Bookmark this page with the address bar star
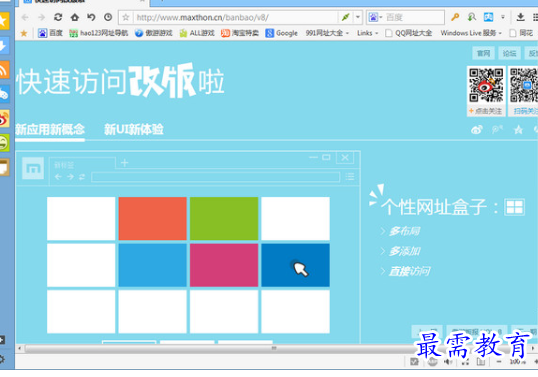This screenshot has height=377, width=538. [x=126, y=17]
